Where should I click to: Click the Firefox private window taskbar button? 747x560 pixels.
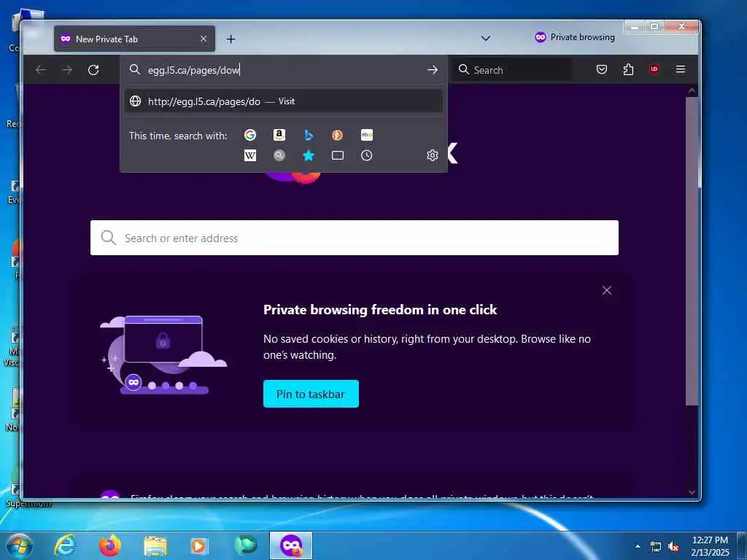pos(291,545)
